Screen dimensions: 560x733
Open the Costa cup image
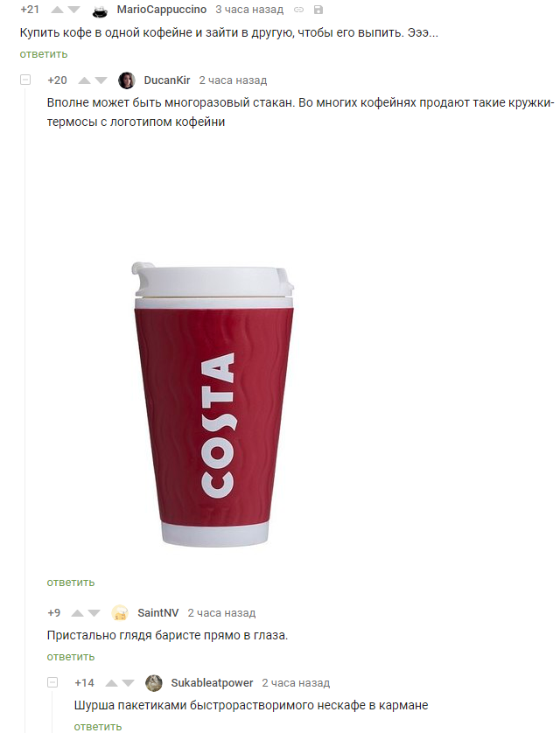pyautogui.click(x=213, y=405)
